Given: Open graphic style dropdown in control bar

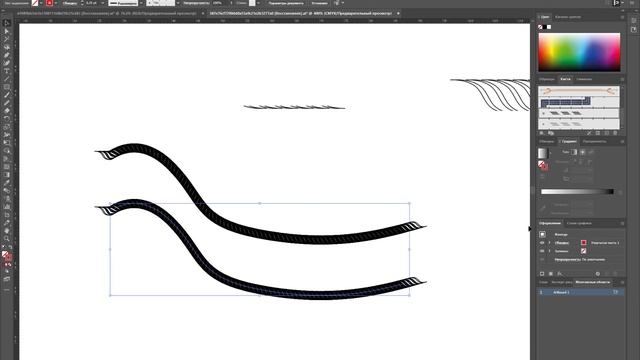Looking at the screenshot, I should [258, 3].
